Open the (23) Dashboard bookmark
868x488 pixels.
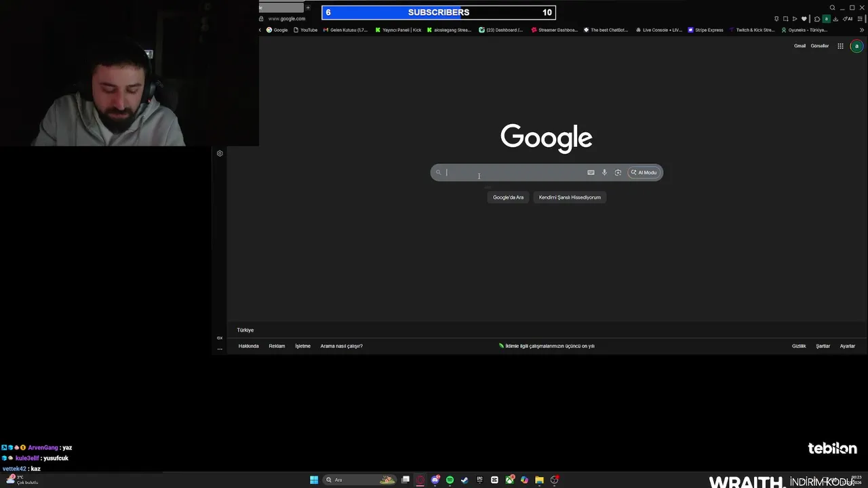coord(501,30)
